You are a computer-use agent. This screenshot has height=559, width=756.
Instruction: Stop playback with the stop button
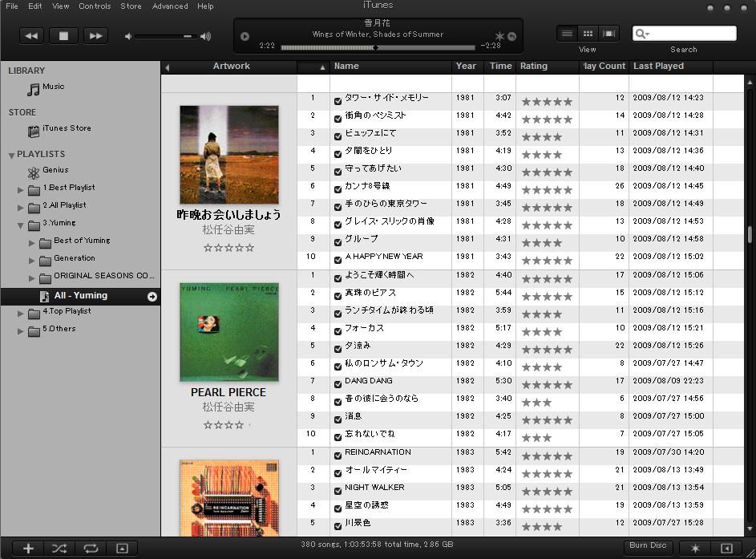point(63,36)
